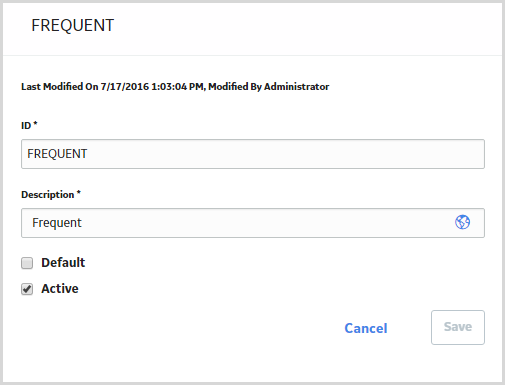Click the Last Modified On information line
This screenshot has width=505, height=385.
click(x=175, y=87)
